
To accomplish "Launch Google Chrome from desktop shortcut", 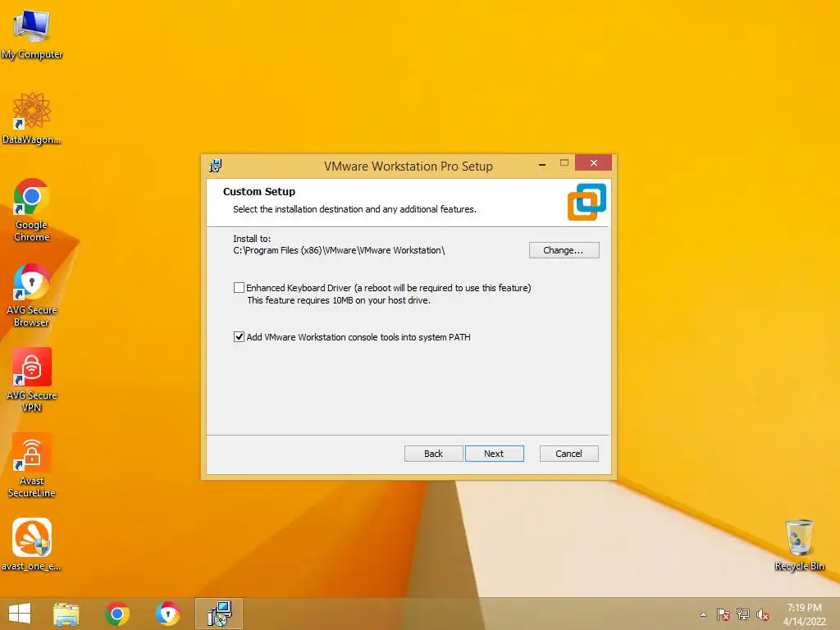I will [x=32, y=210].
